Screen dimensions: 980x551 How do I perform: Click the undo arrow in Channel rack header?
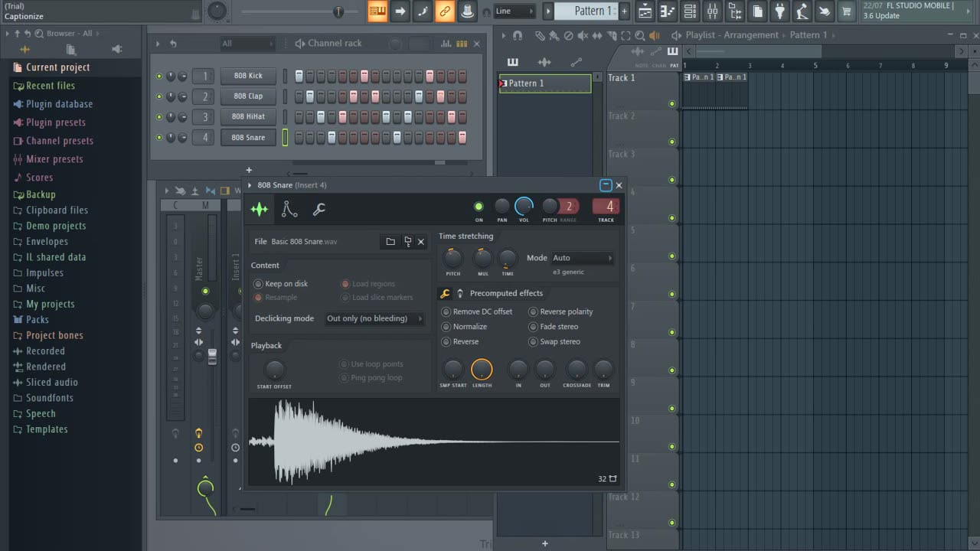pyautogui.click(x=173, y=44)
